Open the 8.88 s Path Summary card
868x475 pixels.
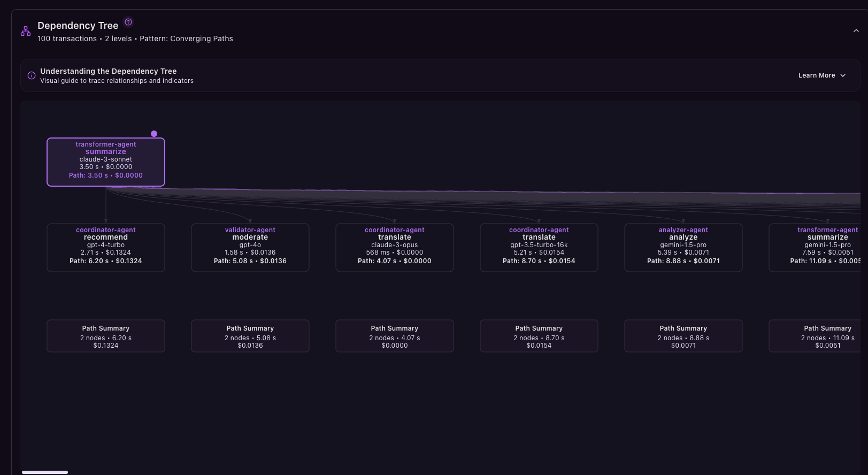[x=683, y=336]
